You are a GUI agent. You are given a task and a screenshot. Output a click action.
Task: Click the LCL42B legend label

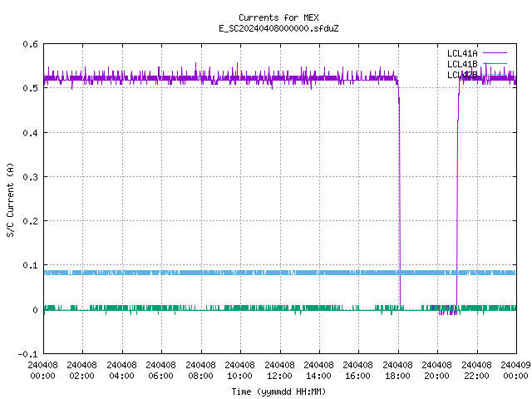(x=462, y=75)
